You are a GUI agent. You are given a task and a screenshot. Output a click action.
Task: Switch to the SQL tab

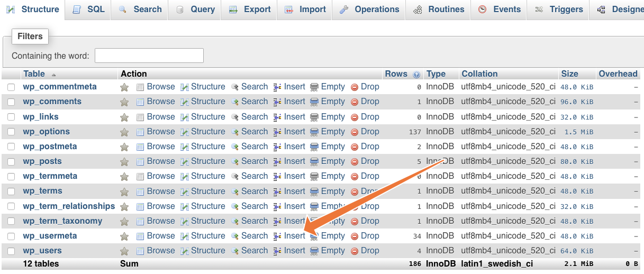tap(89, 10)
